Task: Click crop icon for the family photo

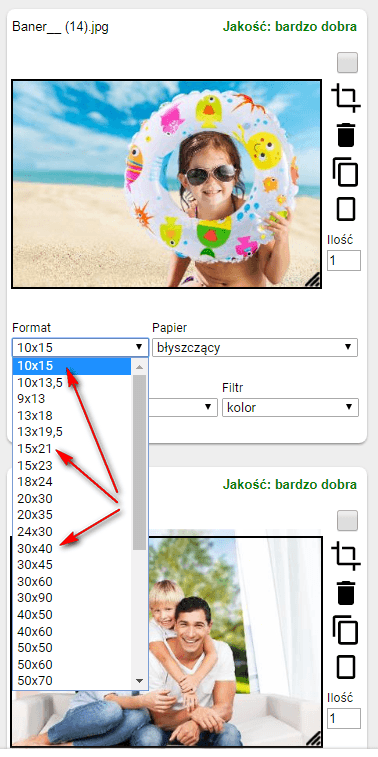Action: (x=346, y=556)
